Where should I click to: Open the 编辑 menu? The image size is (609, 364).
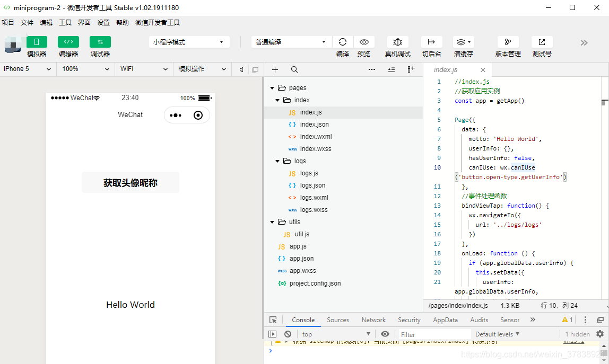[46, 22]
